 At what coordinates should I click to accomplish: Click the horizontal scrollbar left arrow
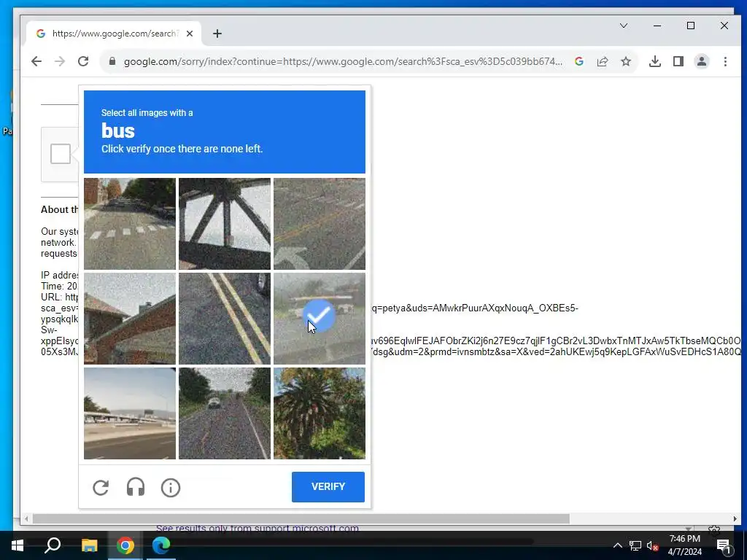coord(27,518)
